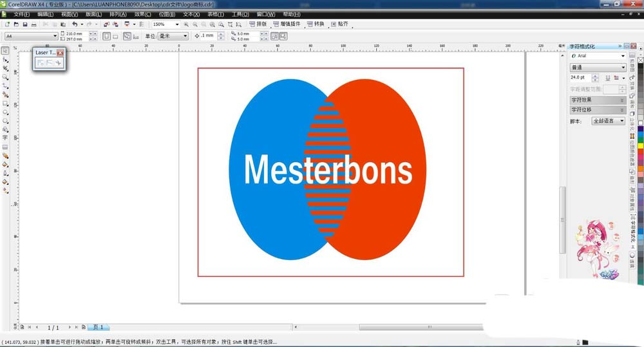Open the 视图(V) menu

coord(70,14)
